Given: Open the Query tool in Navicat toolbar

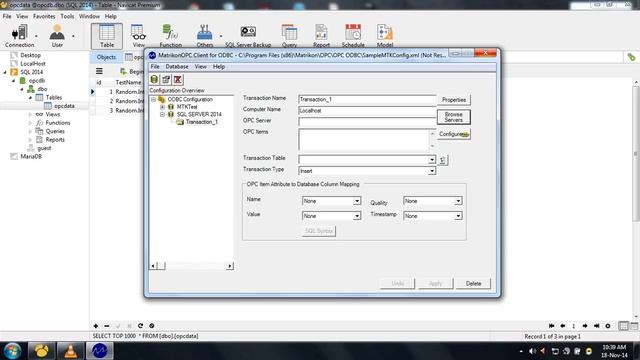Looking at the screenshot, I should (289, 36).
